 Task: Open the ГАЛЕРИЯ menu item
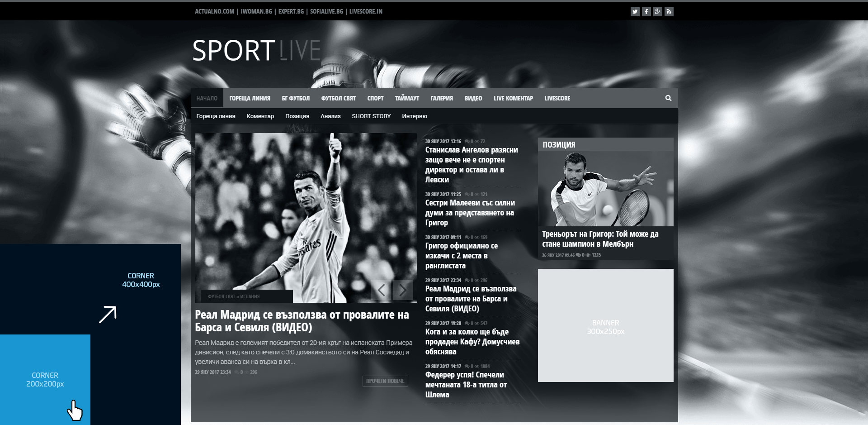tap(441, 98)
